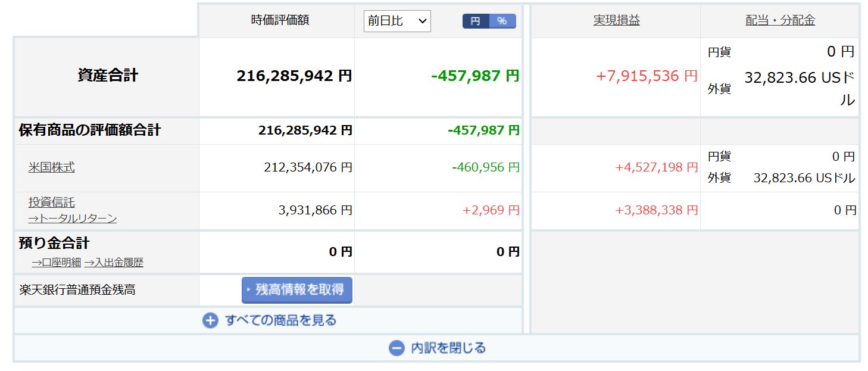Image resolution: width=868 pixels, height=371 pixels.
Task: Click 米国株式 realized profit +4,527,198 円
Action: coord(655,167)
